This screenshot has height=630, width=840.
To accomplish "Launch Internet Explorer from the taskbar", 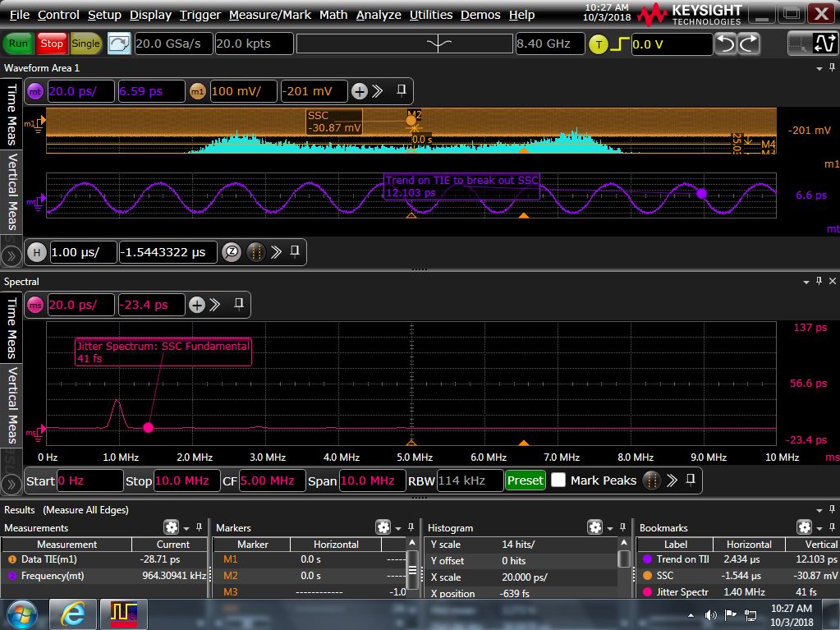I will (x=72, y=614).
